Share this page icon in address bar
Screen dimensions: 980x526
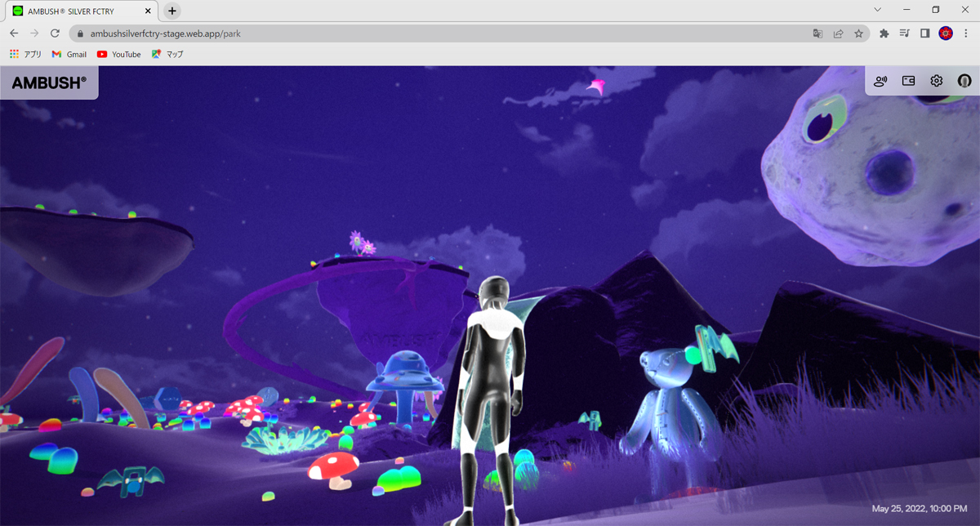click(x=838, y=33)
